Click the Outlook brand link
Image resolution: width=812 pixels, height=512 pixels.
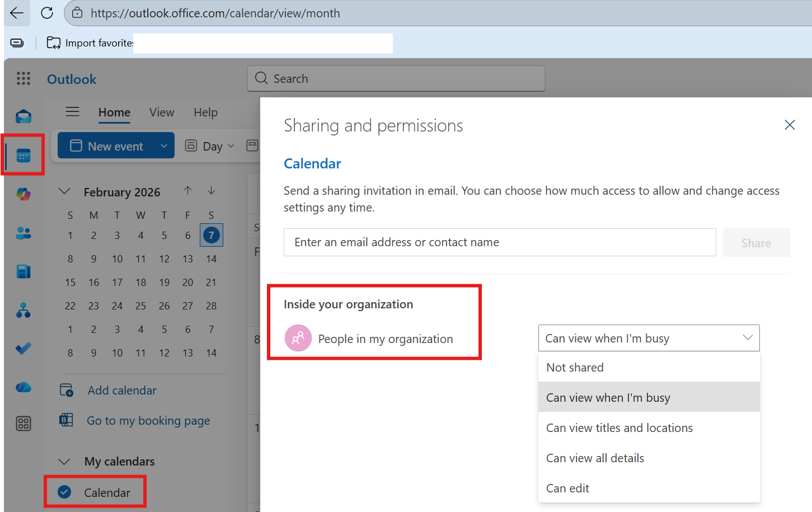coord(72,79)
